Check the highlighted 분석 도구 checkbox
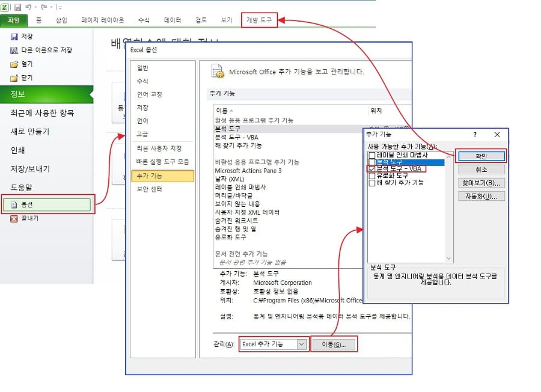The image size is (541, 392). click(x=372, y=162)
